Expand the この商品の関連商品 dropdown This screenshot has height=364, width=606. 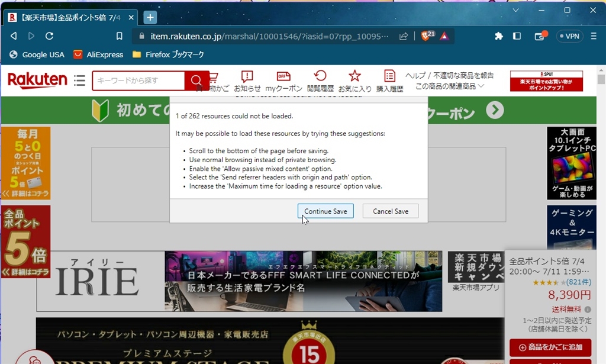point(450,86)
